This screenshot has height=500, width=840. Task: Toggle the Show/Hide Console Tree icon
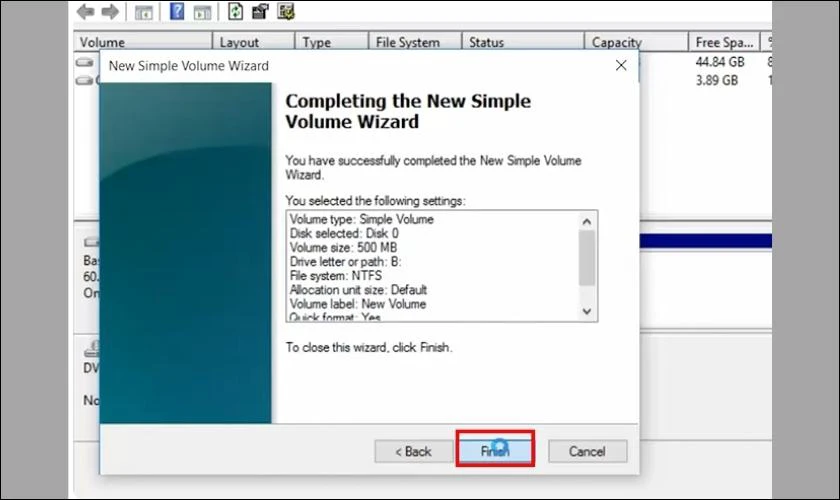pos(144,13)
